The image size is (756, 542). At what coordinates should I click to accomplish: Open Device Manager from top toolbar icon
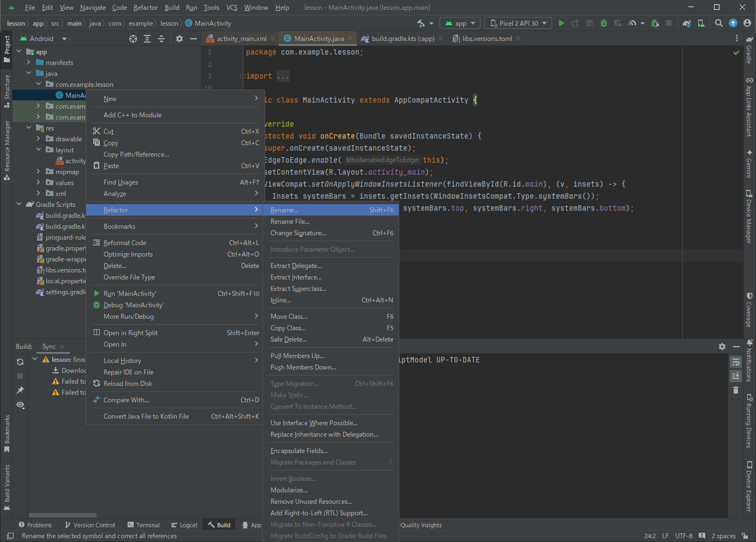[x=701, y=23]
